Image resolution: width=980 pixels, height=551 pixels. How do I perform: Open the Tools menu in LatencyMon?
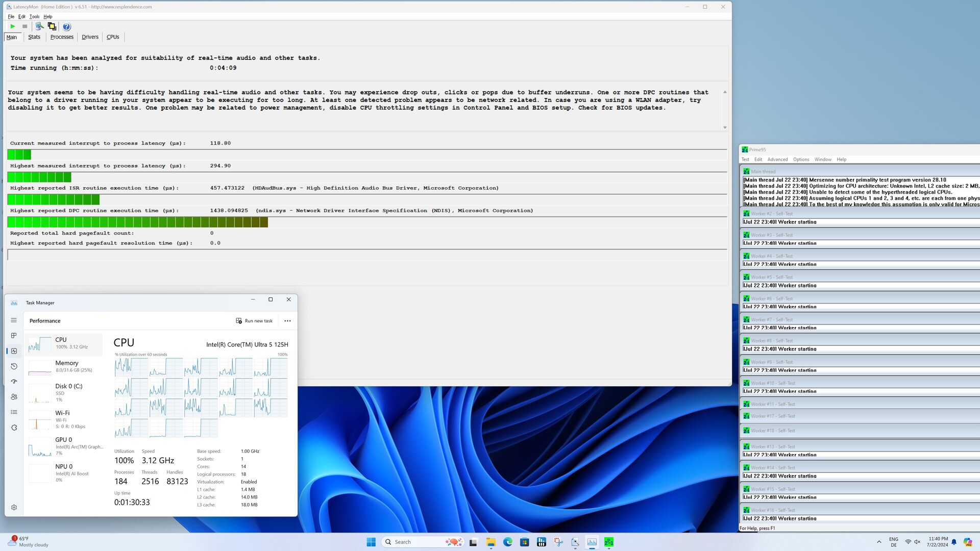click(34, 17)
